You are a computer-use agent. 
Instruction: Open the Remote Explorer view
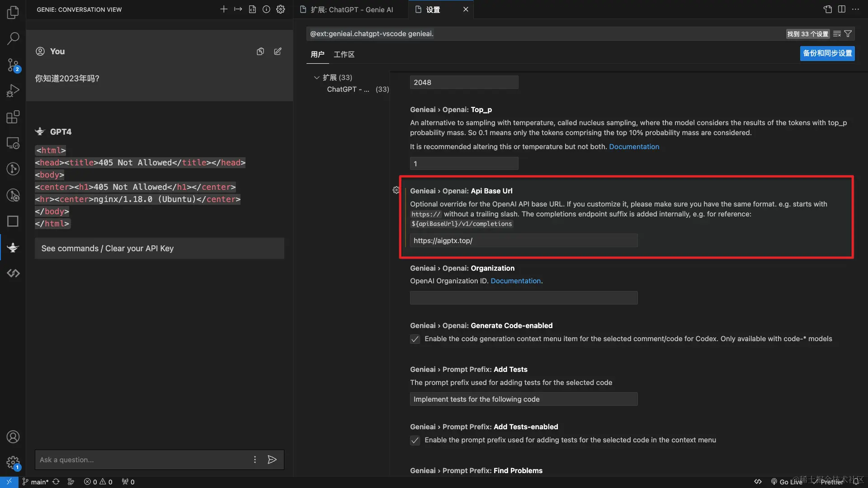[x=13, y=143]
